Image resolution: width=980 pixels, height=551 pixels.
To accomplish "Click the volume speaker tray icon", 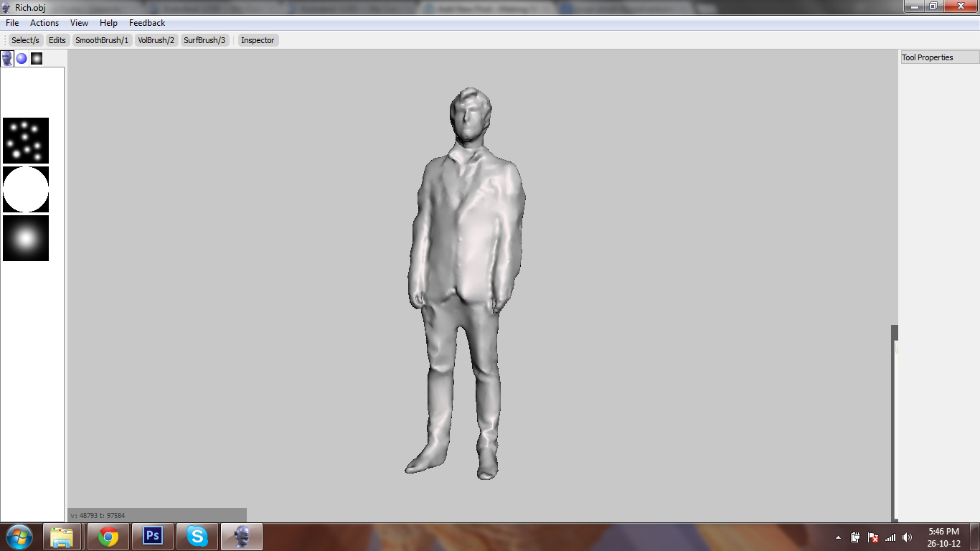I will pos(908,537).
